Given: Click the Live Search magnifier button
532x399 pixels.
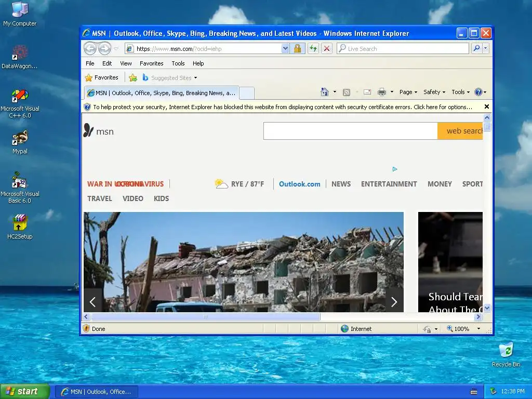Looking at the screenshot, I should tap(477, 48).
